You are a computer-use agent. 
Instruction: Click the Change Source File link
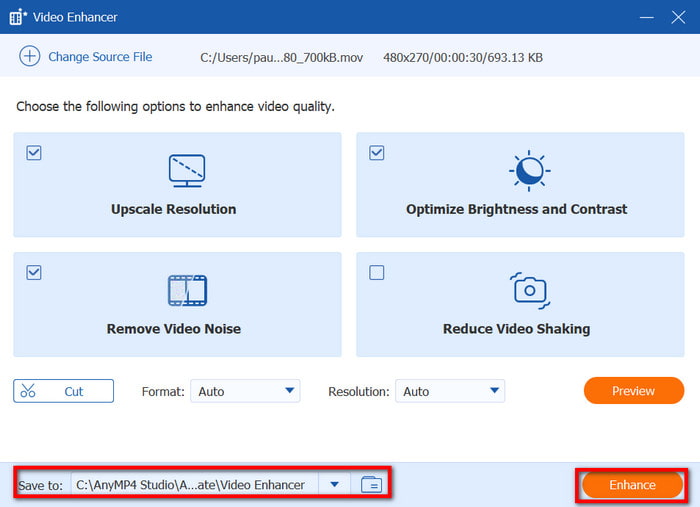pyautogui.click(x=100, y=57)
